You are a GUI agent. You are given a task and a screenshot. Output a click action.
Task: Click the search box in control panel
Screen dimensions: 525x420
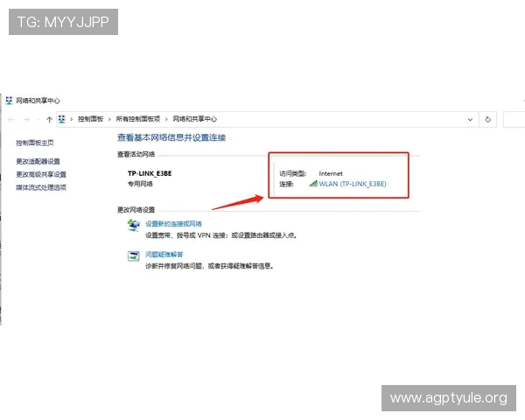[514, 120]
